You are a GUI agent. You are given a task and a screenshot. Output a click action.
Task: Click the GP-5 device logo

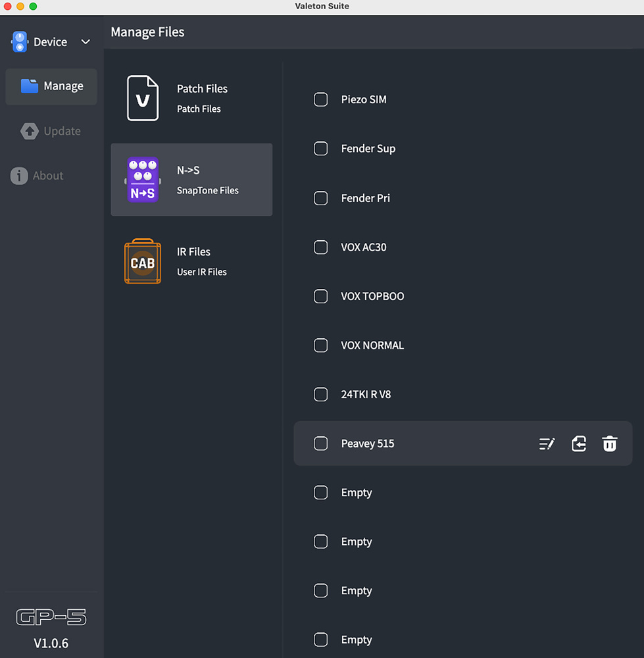(x=51, y=617)
